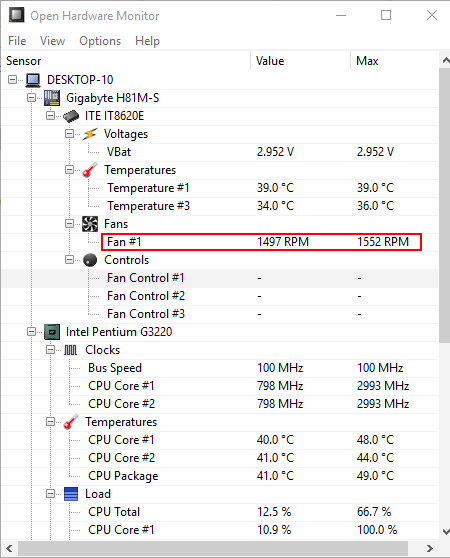
Task: Click the Voltages lightning bolt icon
Action: pyautogui.click(x=90, y=134)
